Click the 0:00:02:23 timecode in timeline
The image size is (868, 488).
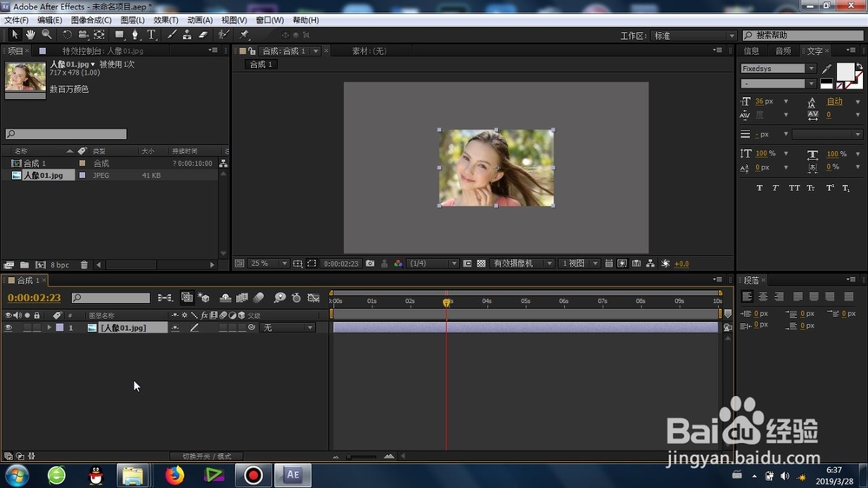[x=34, y=298]
